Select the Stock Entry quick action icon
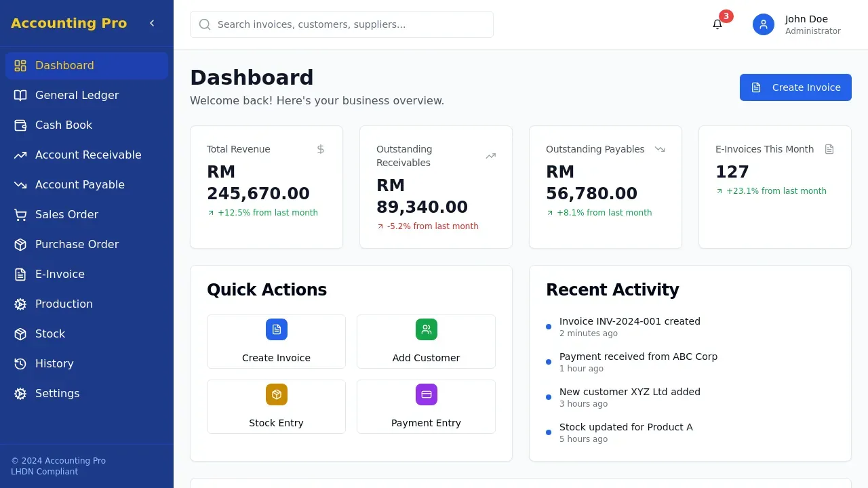This screenshot has height=488, width=868. coord(276,394)
